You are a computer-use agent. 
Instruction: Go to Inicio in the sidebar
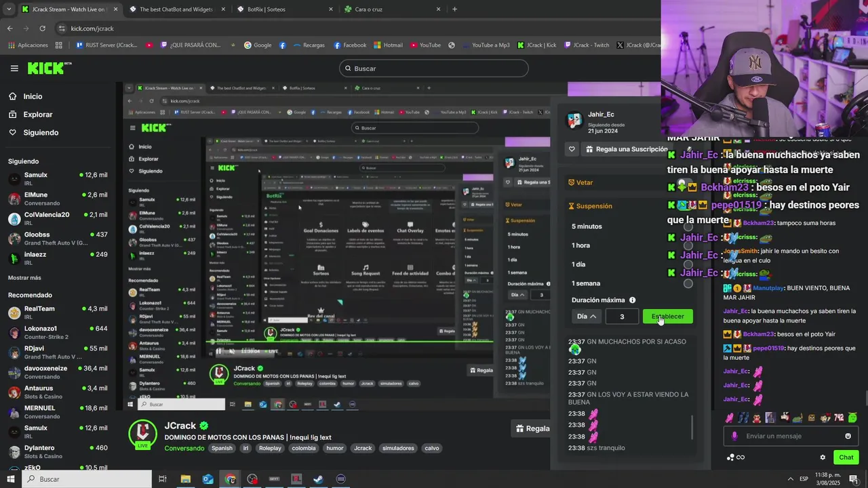click(x=33, y=96)
